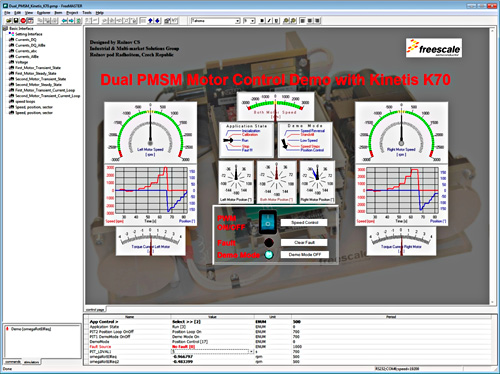
Task: Click the blue down arrow toolbar icon
Action: [157, 21]
